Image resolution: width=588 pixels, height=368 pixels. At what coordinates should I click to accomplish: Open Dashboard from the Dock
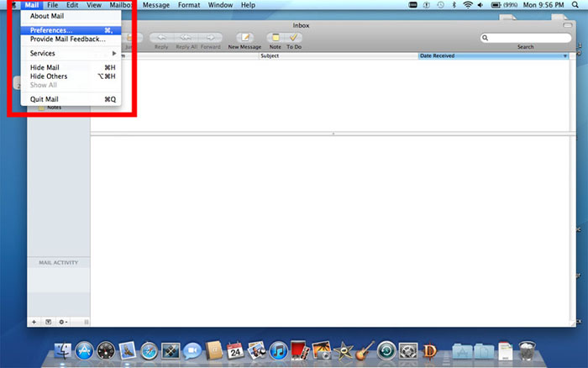[x=106, y=351]
